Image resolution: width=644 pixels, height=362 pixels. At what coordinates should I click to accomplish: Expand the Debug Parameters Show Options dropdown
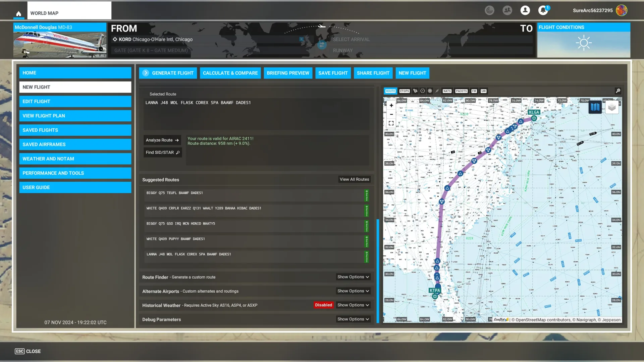click(353, 319)
